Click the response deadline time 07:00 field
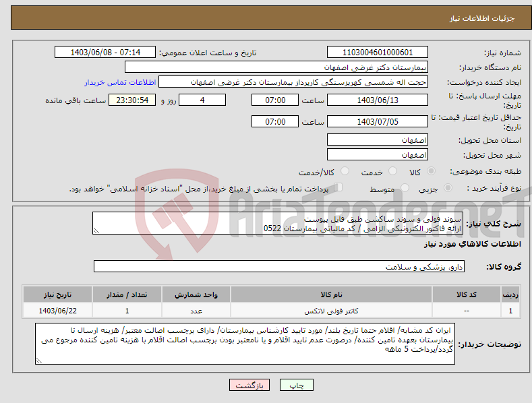This screenshot has width=532, height=403. (x=275, y=100)
